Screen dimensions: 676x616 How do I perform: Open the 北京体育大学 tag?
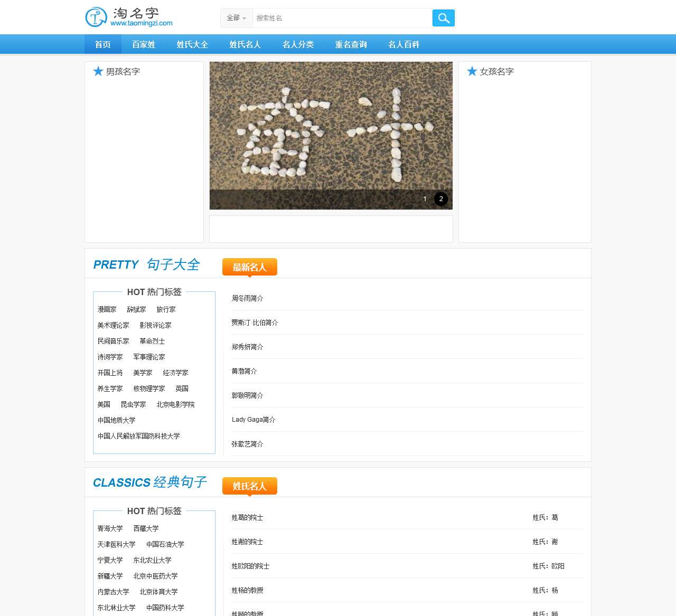tap(159, 592)
